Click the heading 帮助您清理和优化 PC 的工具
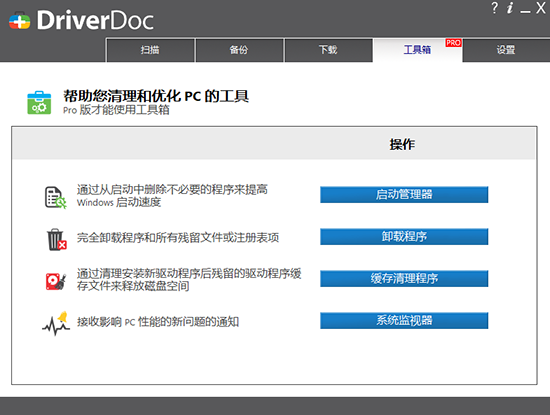 156,96
